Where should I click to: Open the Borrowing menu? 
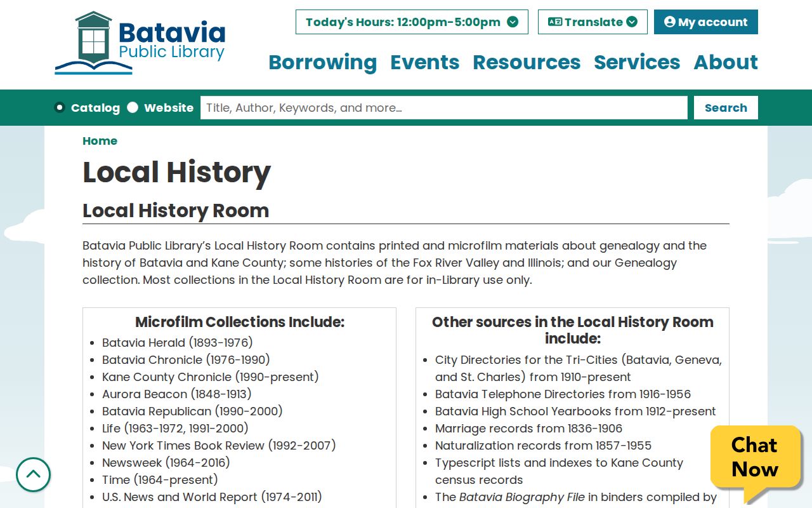coord(322,62)
